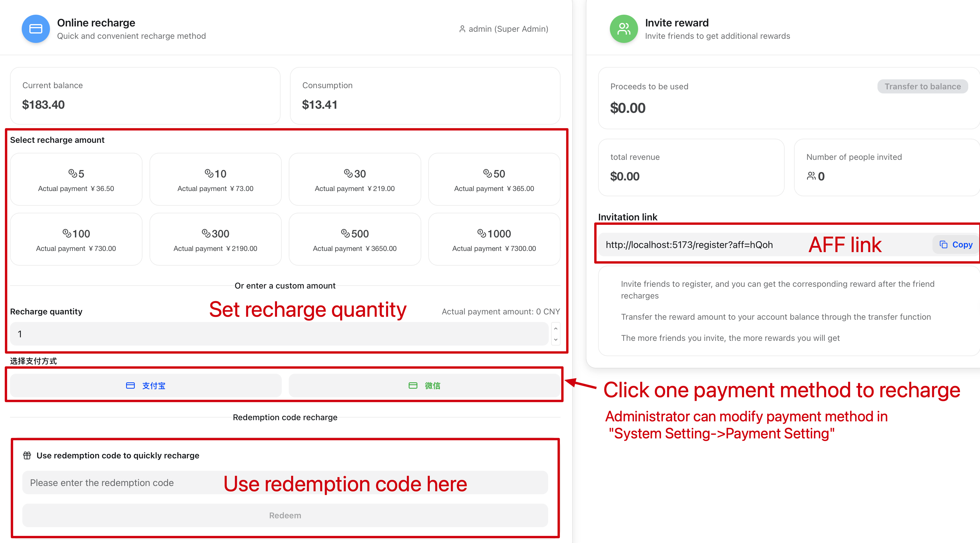The height and width of the screenshot is (543, 980).
Task: Click the copy icon beside invitation link
Action: (944, 245)
